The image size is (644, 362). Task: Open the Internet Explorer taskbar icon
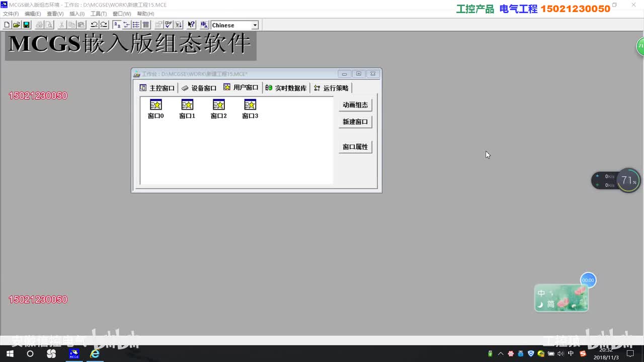95,354
